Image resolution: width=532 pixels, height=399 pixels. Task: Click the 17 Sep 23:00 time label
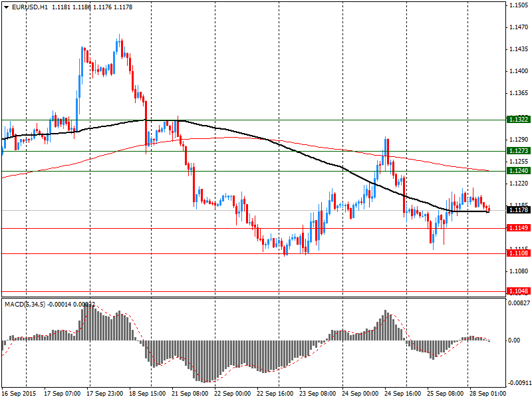point(105,394)
